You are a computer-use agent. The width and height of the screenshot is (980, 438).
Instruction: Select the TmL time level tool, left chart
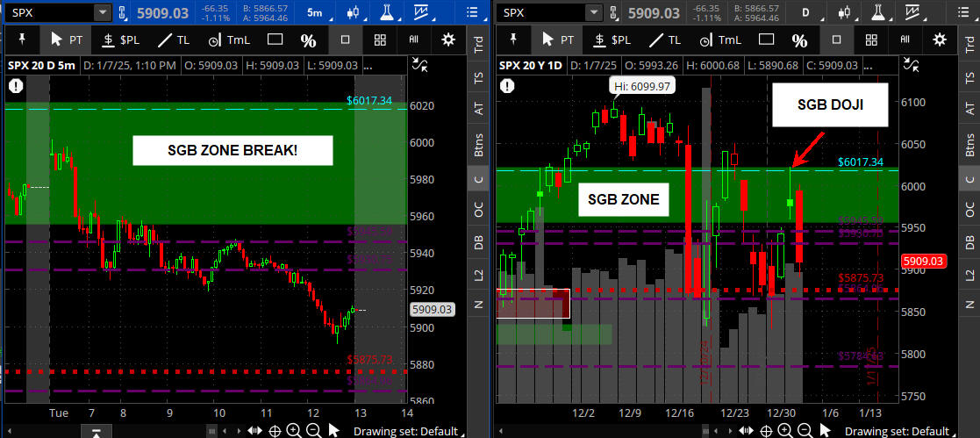pos(229,40)
